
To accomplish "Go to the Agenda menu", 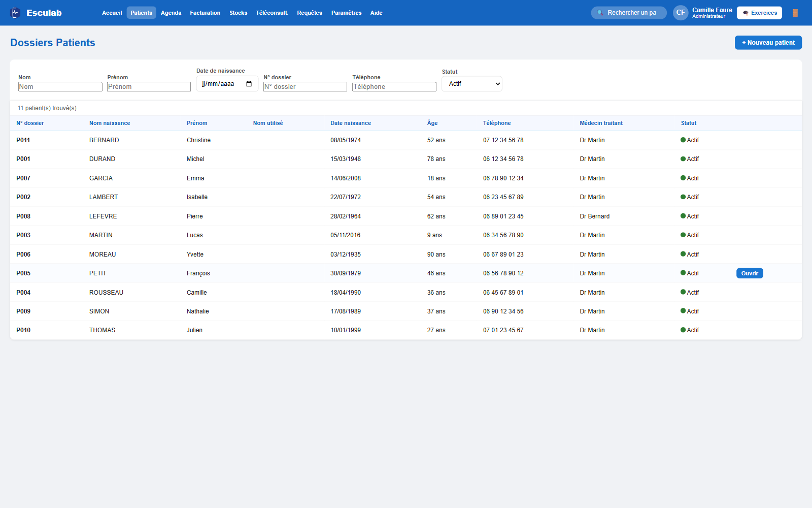I will (171, 13).
